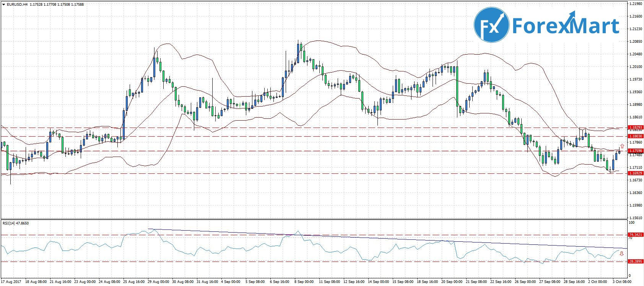The height and width of the screenshot is (286, 644).
Task: Select the 1.16929 support price label
Action: coord(635,173)
